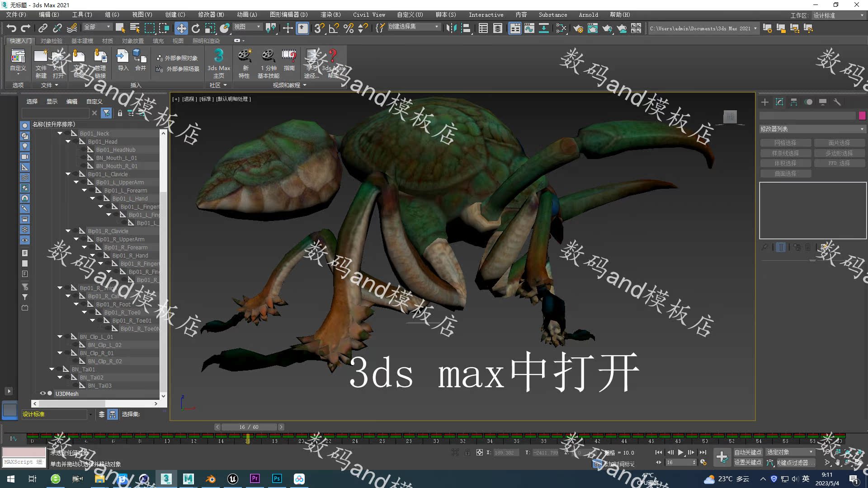Open the 修改器列表 modifier dropdown

pos(812,129)
